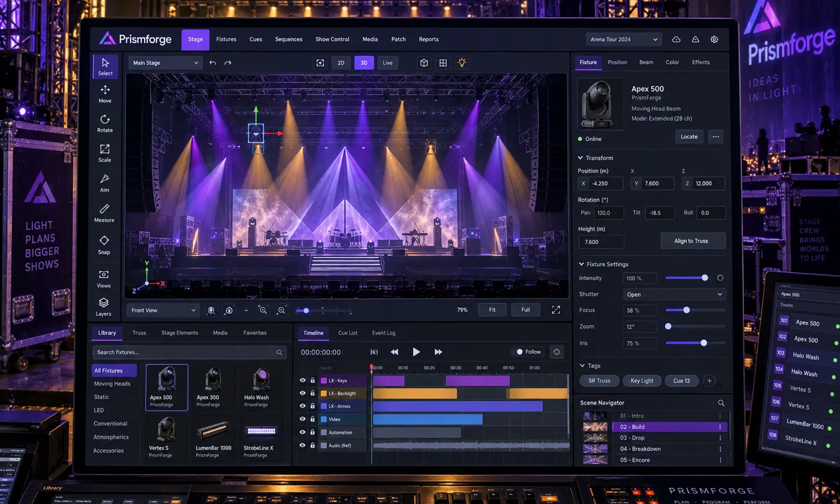Toggle visibility of the Video track
Viewport: 840px width, 504px height.
pyautogui.click(x=302, y=419)
